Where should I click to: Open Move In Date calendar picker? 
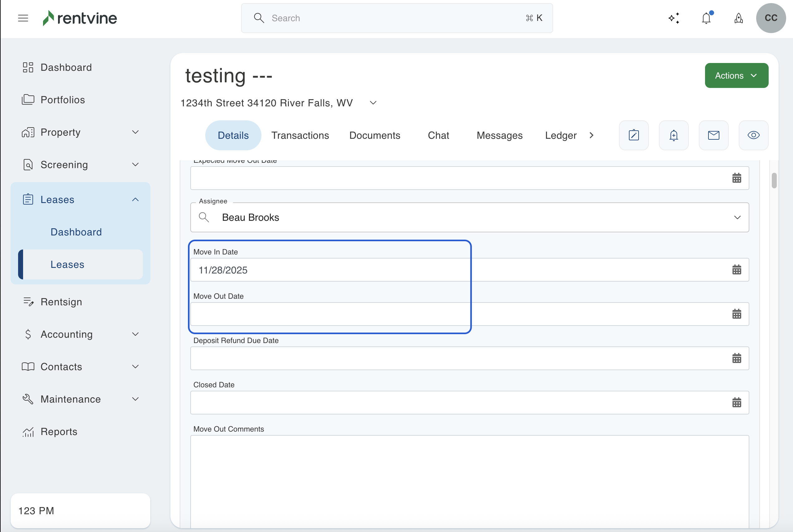coord(736,270)
